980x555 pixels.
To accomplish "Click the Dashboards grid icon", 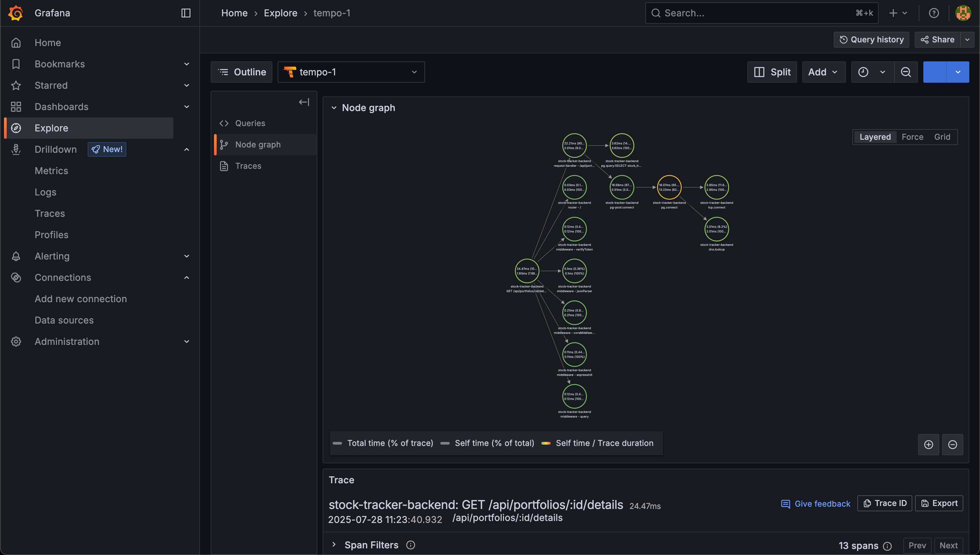I will (x=16, y=107).
